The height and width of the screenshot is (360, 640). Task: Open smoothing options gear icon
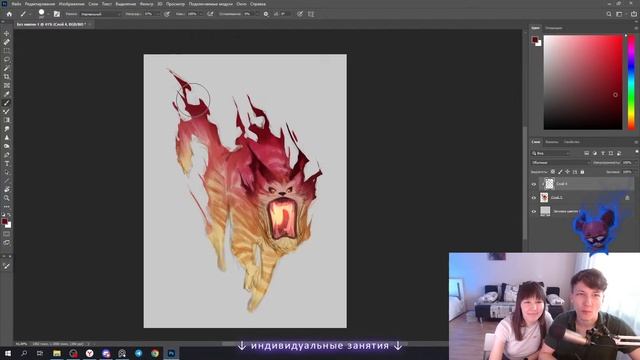pyautogui.click(x=266, y=14)
